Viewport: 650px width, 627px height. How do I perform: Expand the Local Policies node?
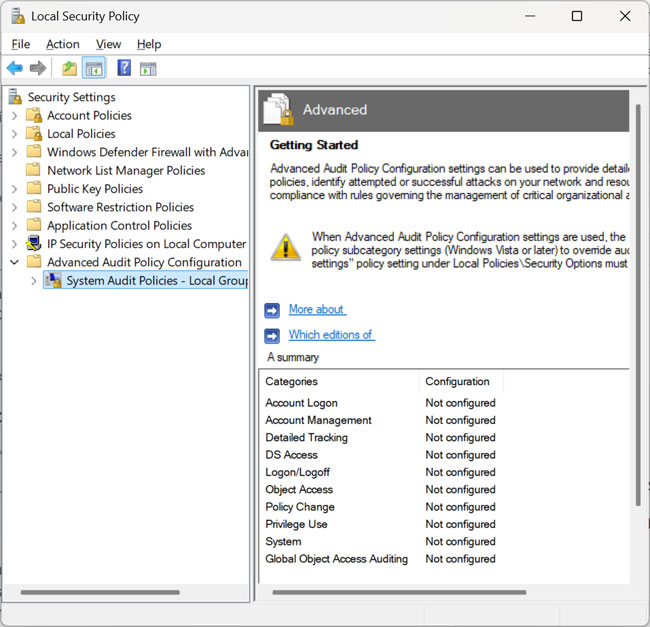(x=14, y=134)
